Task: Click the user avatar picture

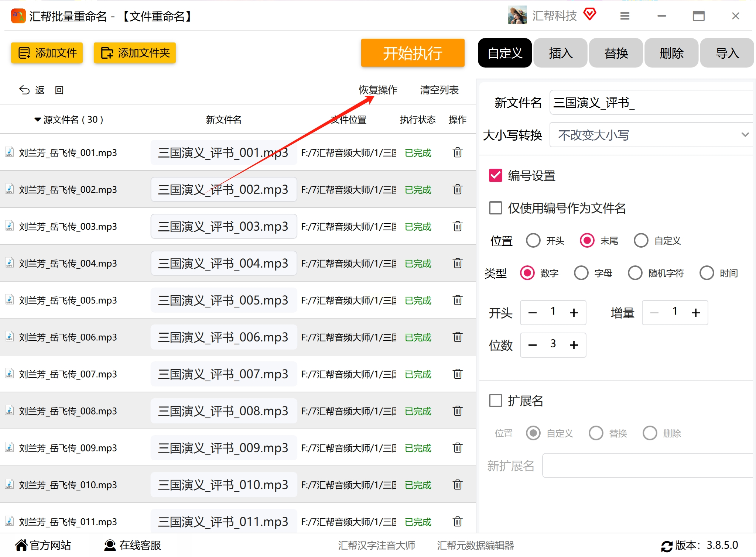Action: 517,16
